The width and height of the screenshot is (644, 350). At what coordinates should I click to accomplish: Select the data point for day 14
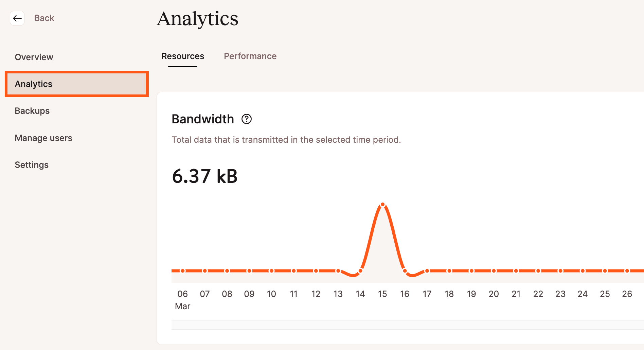(360, 271)
